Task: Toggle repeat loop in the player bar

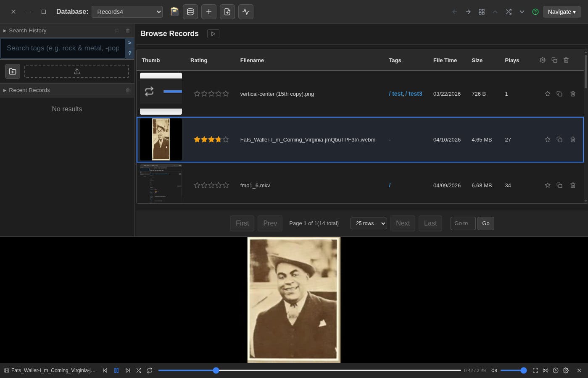Action: pyautogui.click(x=150, y=370)
